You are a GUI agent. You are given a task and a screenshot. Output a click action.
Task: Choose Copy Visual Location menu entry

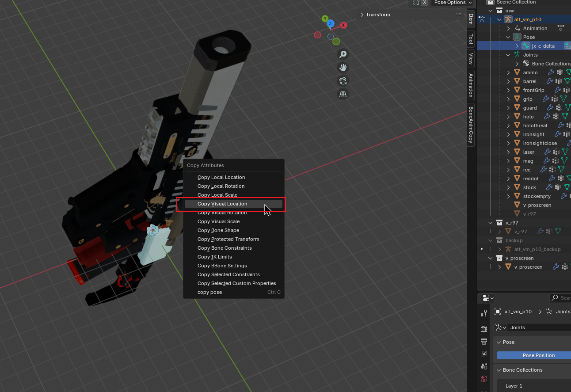pos(222,204)
